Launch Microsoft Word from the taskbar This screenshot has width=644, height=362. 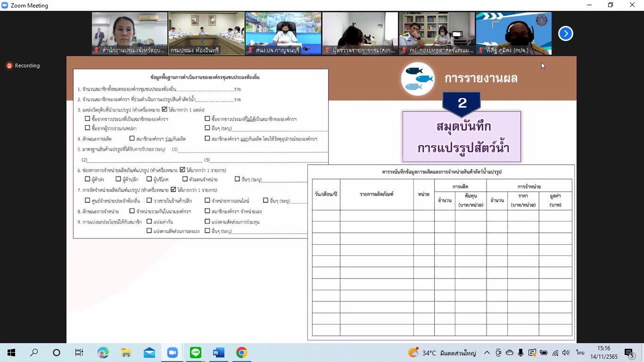(x=219, y=353)
